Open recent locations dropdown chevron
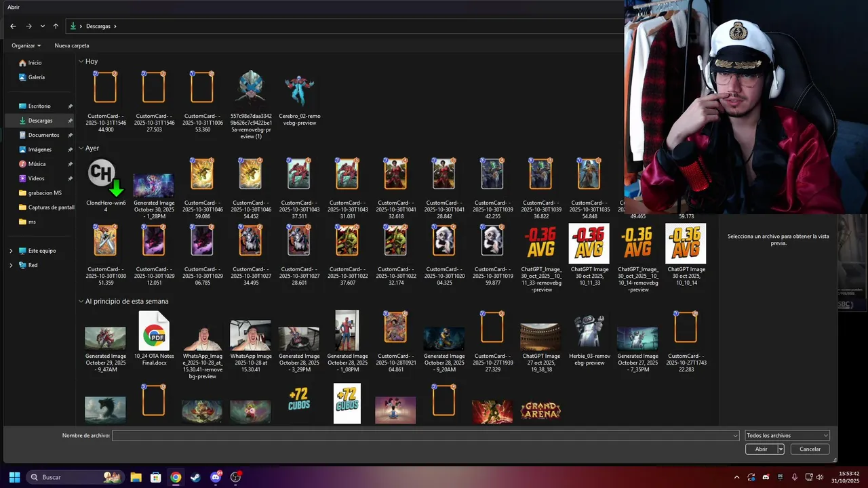868x488 pixels. [42, 26]
